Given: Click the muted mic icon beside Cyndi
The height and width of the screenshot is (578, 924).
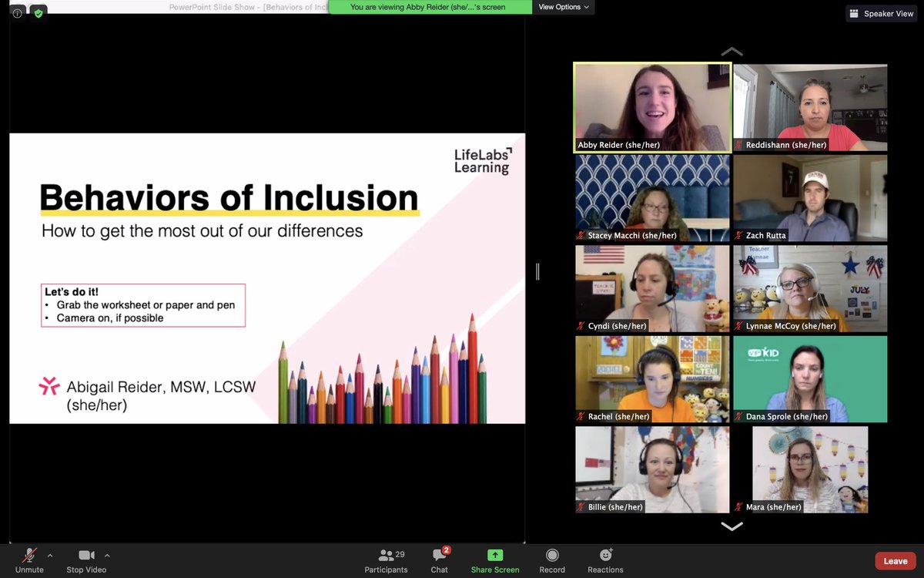Looking at the screenshot, I should coord(581,326).
